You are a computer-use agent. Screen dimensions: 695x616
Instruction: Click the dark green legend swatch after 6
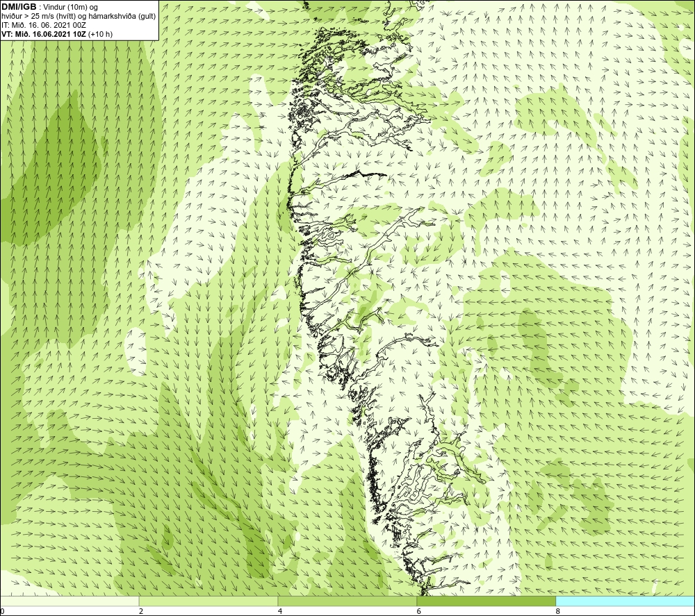pyautogui.click(x=486, y=601)
